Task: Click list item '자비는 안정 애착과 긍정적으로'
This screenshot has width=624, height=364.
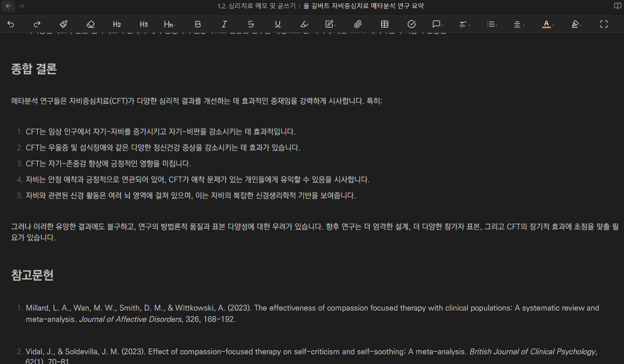Action: pos(197,179)
